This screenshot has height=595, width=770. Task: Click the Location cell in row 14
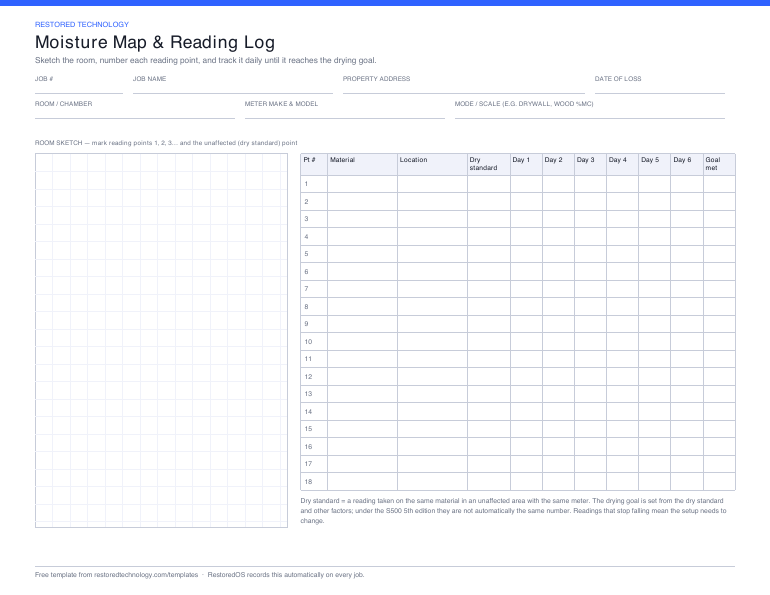point(432,411)
